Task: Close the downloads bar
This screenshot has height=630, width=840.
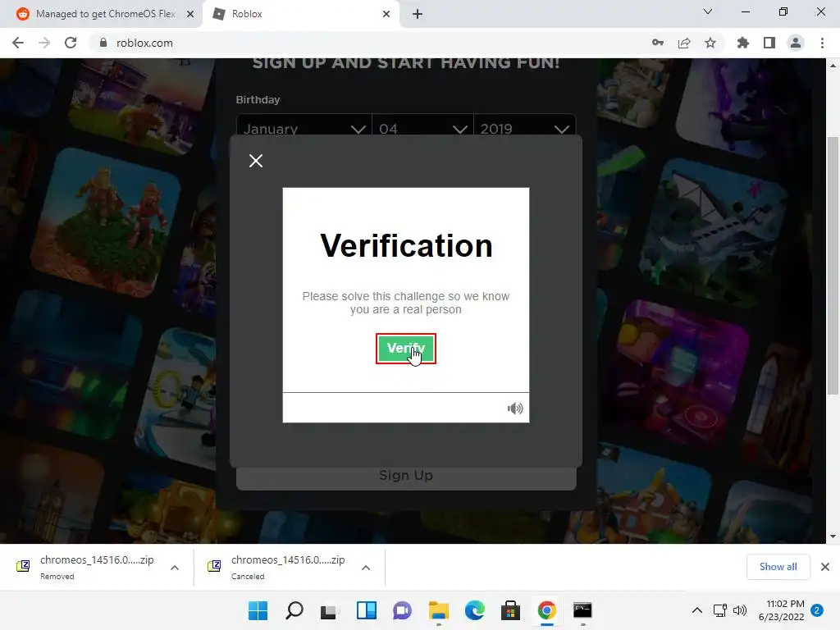Action: click(825, 567)
